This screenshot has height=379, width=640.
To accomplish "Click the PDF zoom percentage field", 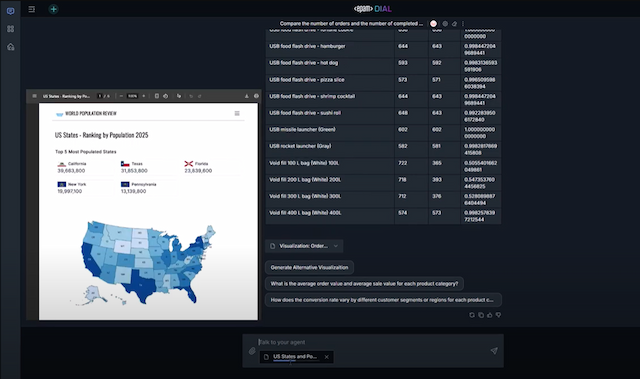I will pyautogui.click(x=132, y=96).
